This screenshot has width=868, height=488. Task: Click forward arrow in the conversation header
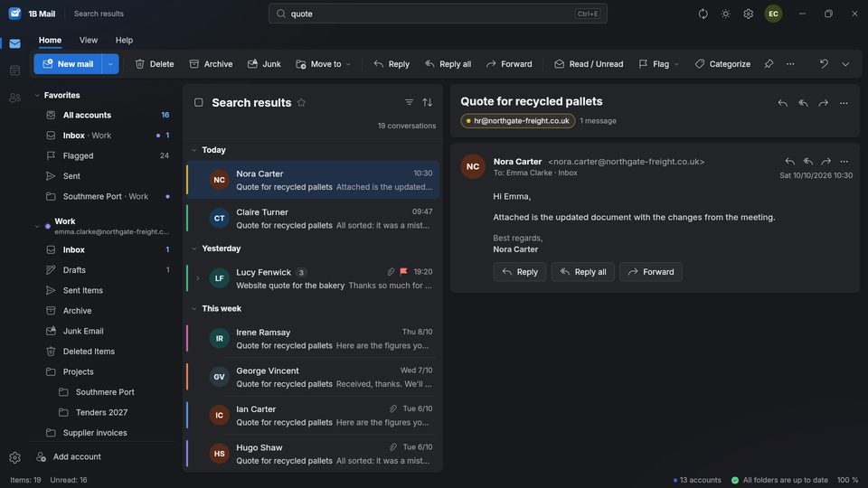tap(823, 103)
